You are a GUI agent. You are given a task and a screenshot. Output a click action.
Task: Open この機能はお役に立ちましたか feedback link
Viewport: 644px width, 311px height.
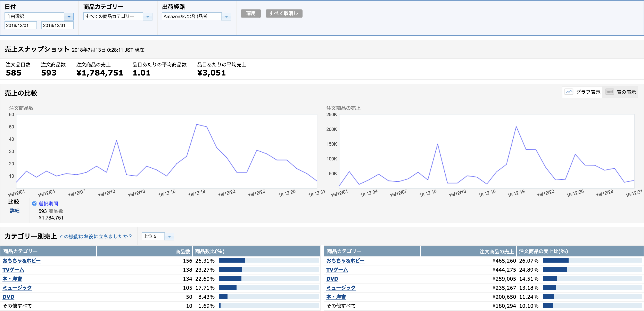coord(96,236)
